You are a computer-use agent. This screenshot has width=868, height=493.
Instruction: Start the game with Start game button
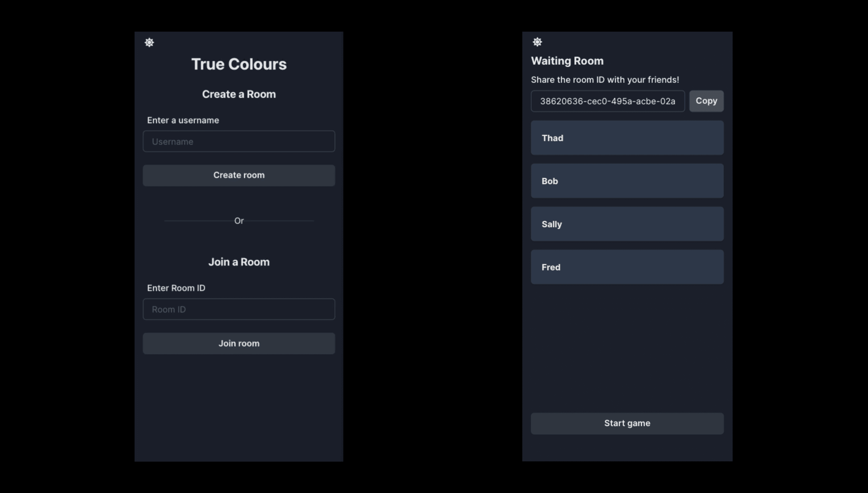pos(627,423)
